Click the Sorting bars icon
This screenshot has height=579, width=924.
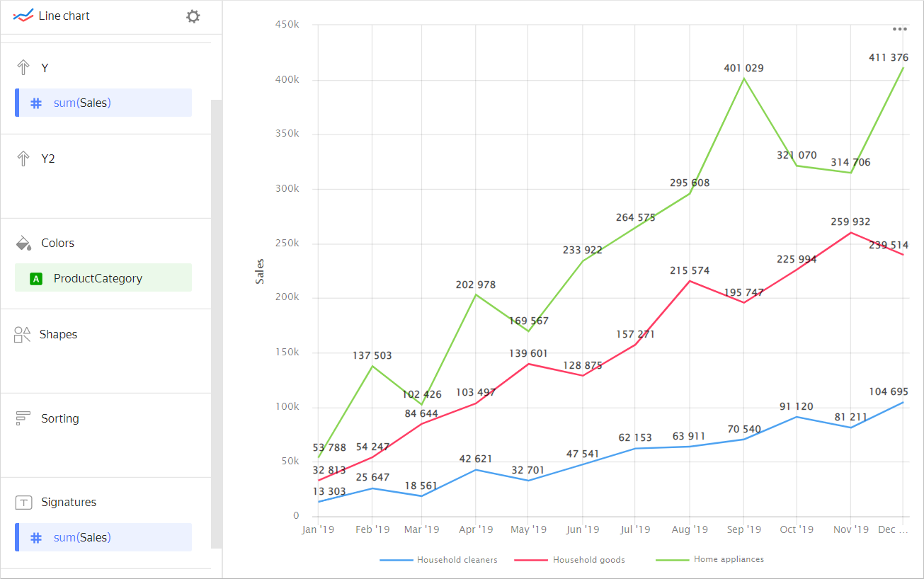(x=23, y=418)
